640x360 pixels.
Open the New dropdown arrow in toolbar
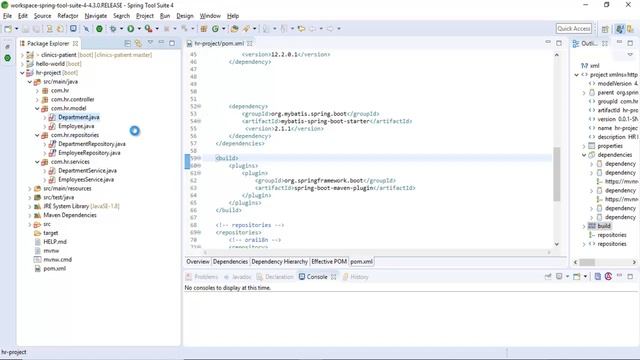[x=16, y=29]
